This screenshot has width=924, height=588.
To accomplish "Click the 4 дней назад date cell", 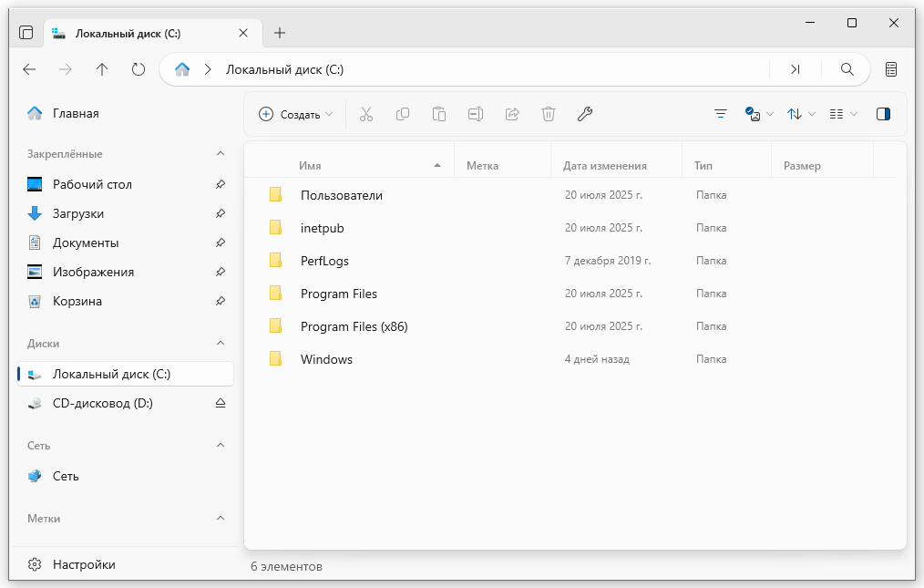I will click(597, 359).
